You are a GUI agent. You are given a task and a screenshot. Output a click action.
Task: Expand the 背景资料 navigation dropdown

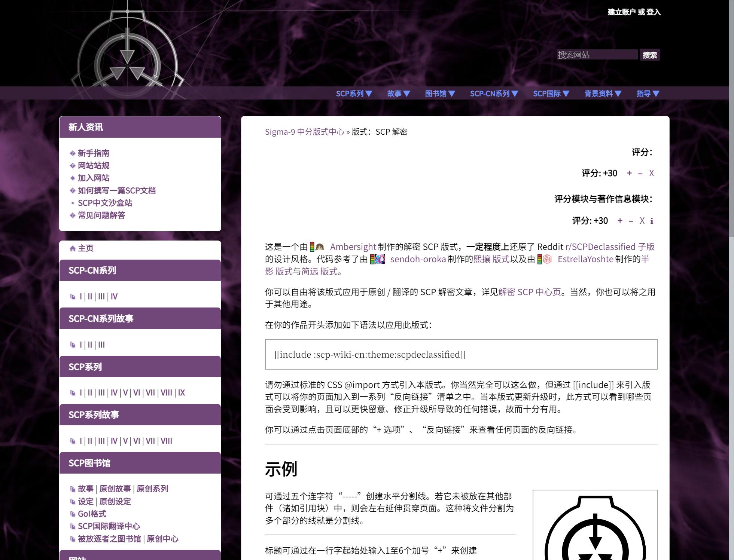coord(603,94)
